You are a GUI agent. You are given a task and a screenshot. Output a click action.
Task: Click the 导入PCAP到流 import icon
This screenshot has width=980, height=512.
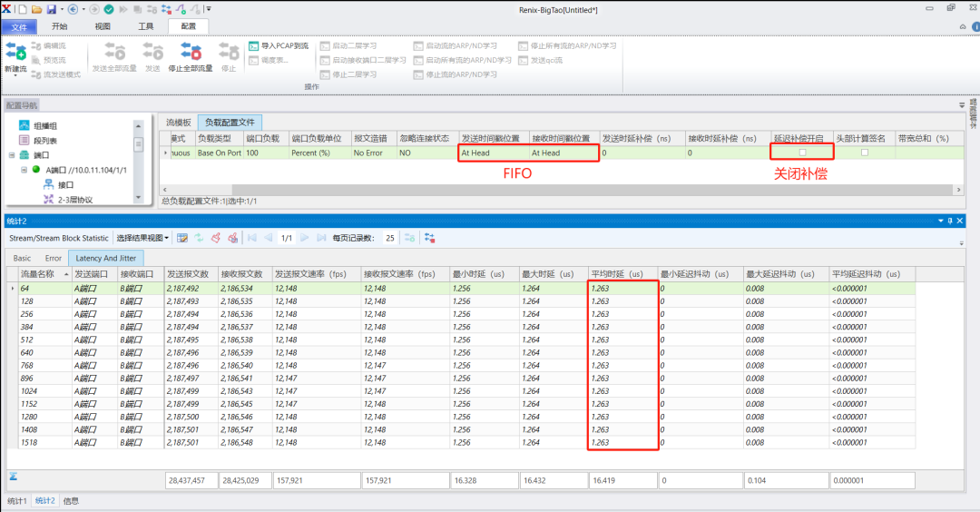(254, 45)
